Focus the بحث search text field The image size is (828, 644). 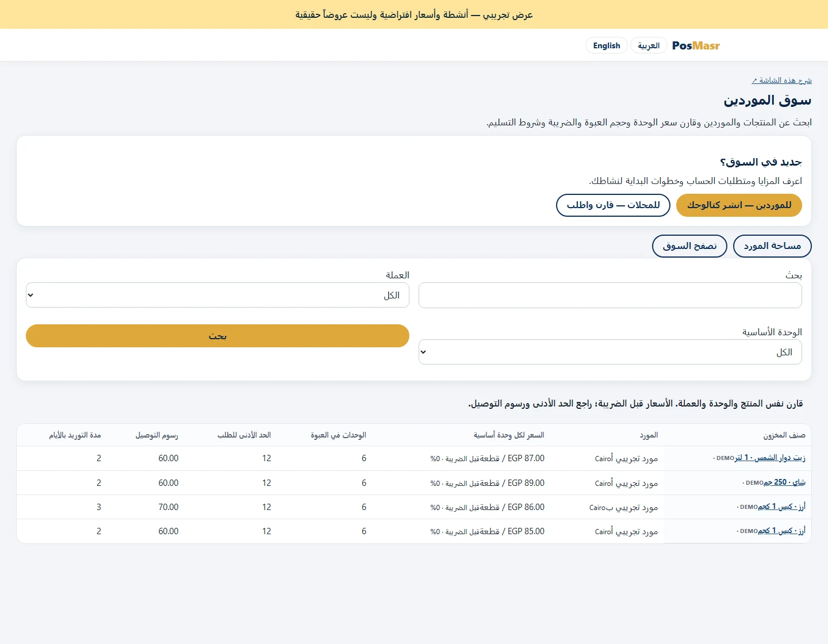[610, 295]
